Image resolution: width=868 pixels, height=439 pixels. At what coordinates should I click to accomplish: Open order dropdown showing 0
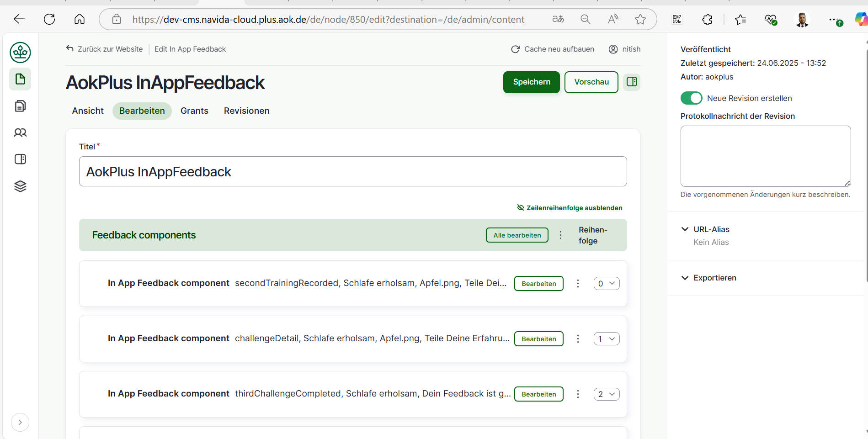[x=607, y=284]
